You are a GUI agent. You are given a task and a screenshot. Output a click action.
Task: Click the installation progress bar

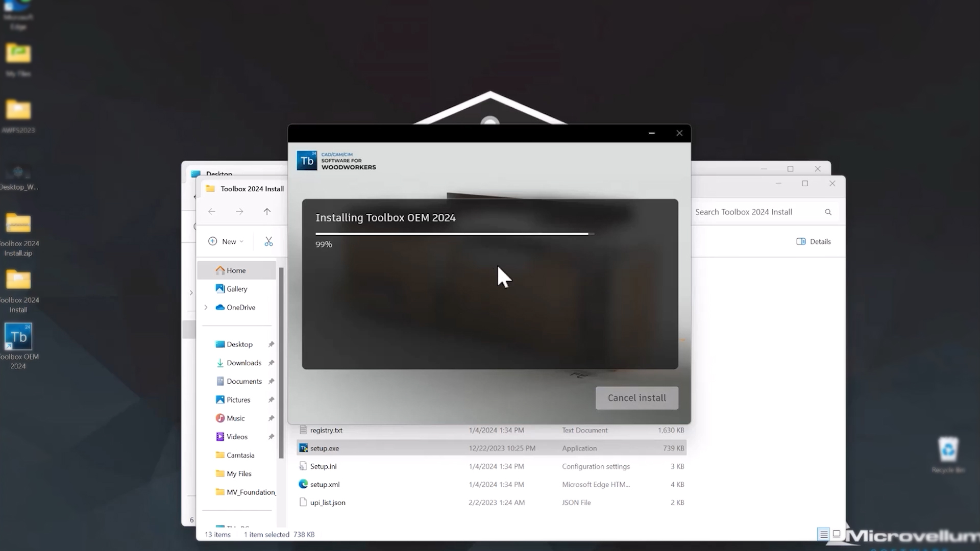click(x=455, y=234)
